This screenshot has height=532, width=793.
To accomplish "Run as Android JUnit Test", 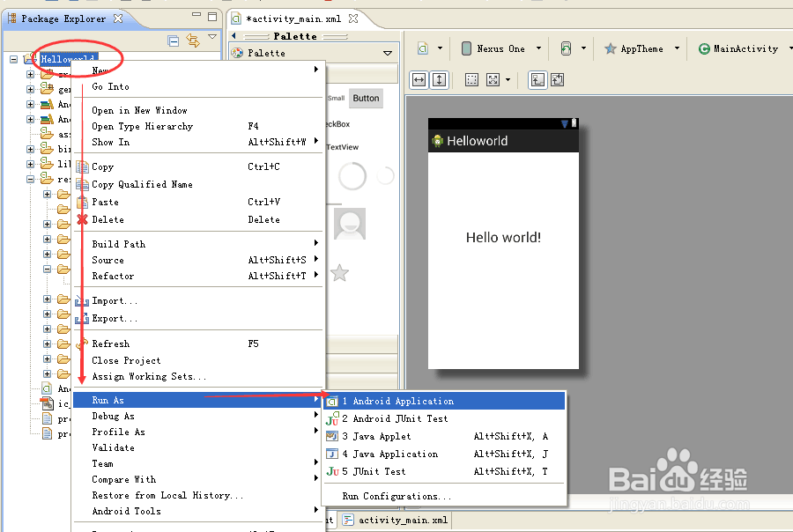I will point(444,418).
